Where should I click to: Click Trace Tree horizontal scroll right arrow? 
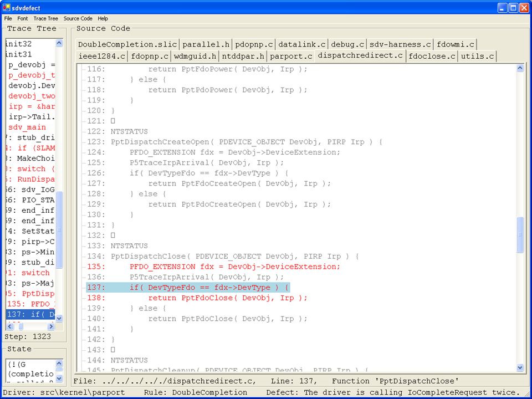(x=51, y=326)
